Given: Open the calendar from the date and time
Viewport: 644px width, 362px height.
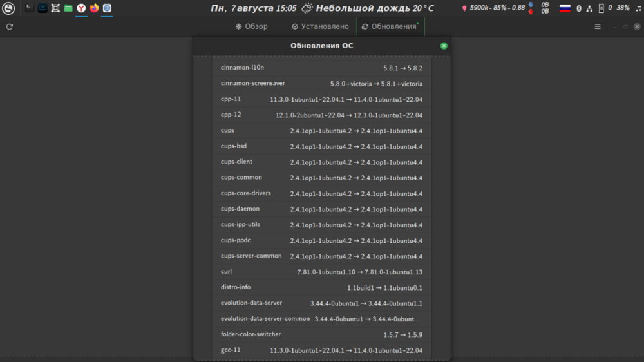Looking at the screenshot, I should [254, 8].
